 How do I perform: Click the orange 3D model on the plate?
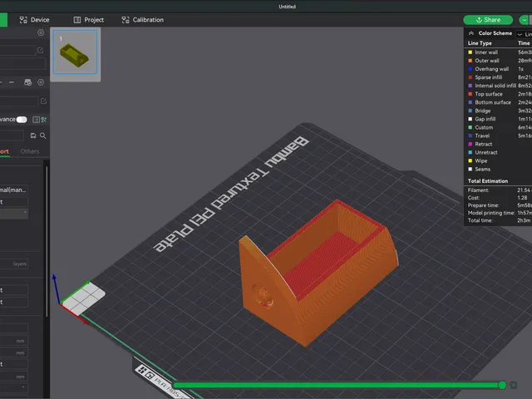[x=318, y=272]
